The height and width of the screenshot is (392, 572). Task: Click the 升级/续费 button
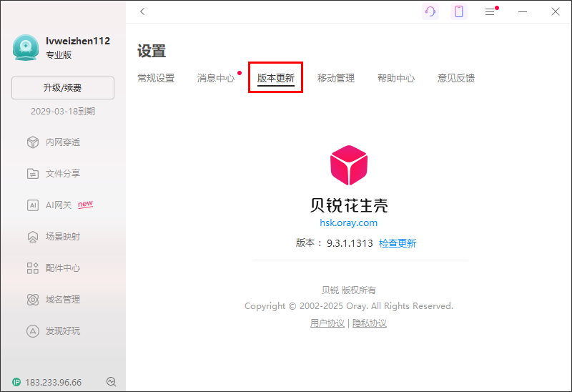[63, 88]
